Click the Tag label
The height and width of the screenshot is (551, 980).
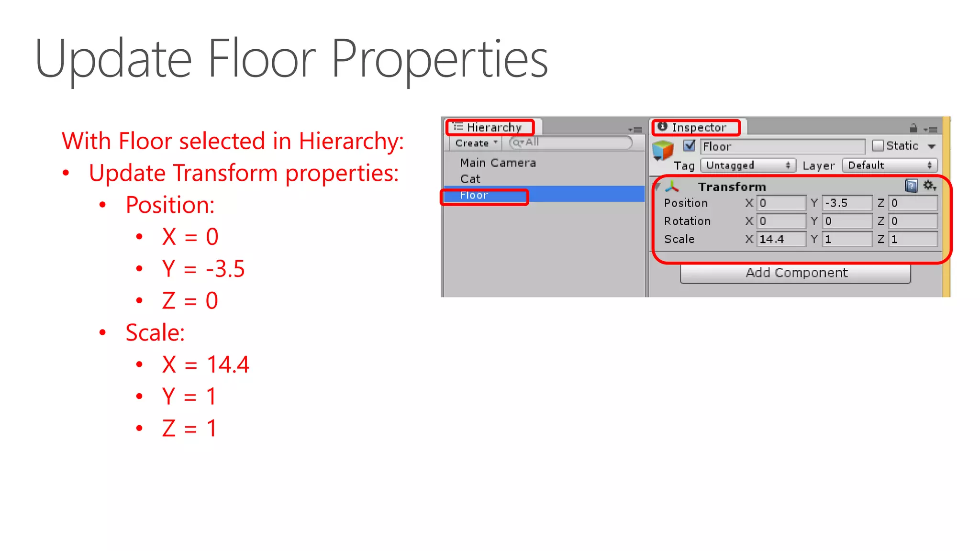coord(684,165)
